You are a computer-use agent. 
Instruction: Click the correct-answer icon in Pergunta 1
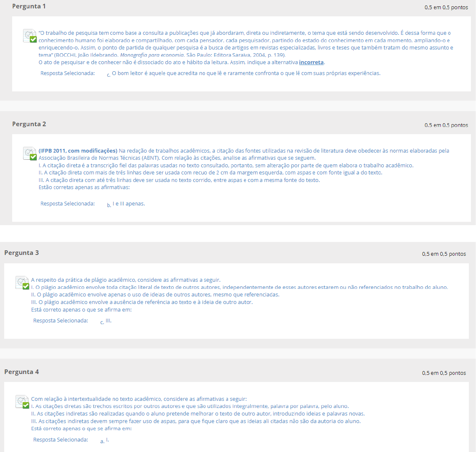[30, 36]
